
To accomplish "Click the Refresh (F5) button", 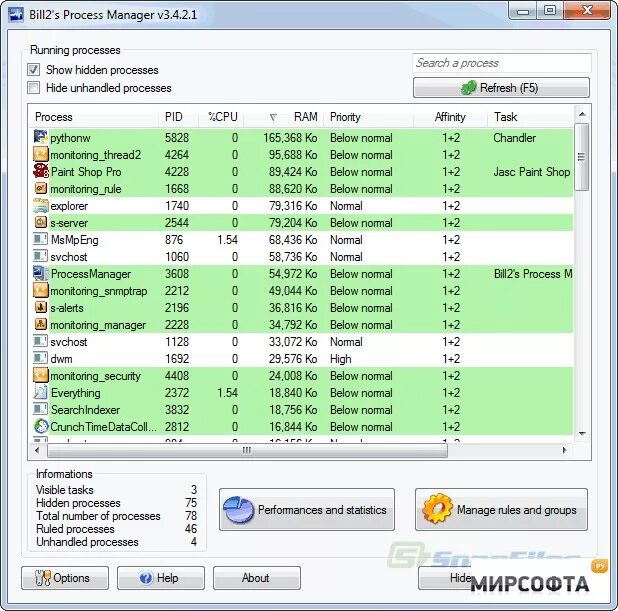I will coord(501,88).
